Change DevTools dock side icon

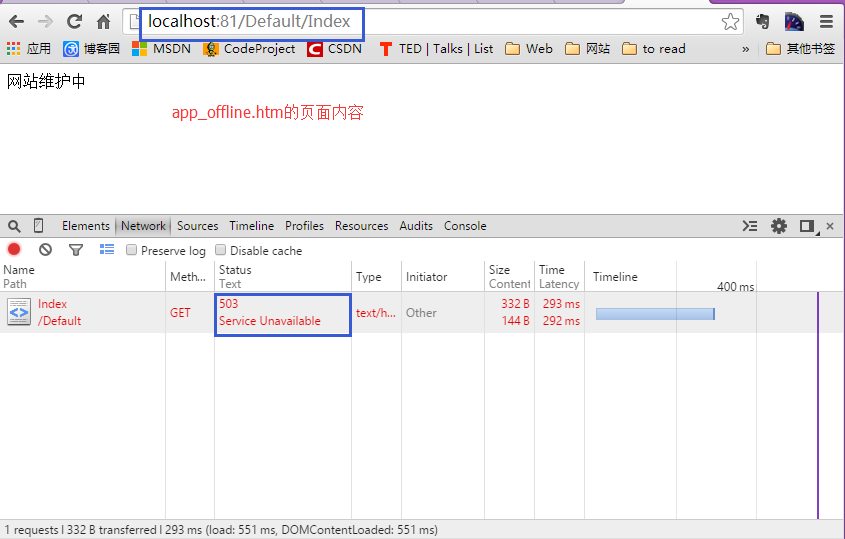[808, 226]
